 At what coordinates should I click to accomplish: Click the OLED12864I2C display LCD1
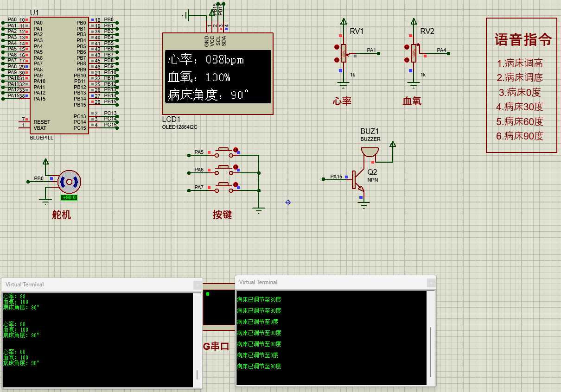pos(217,74)
